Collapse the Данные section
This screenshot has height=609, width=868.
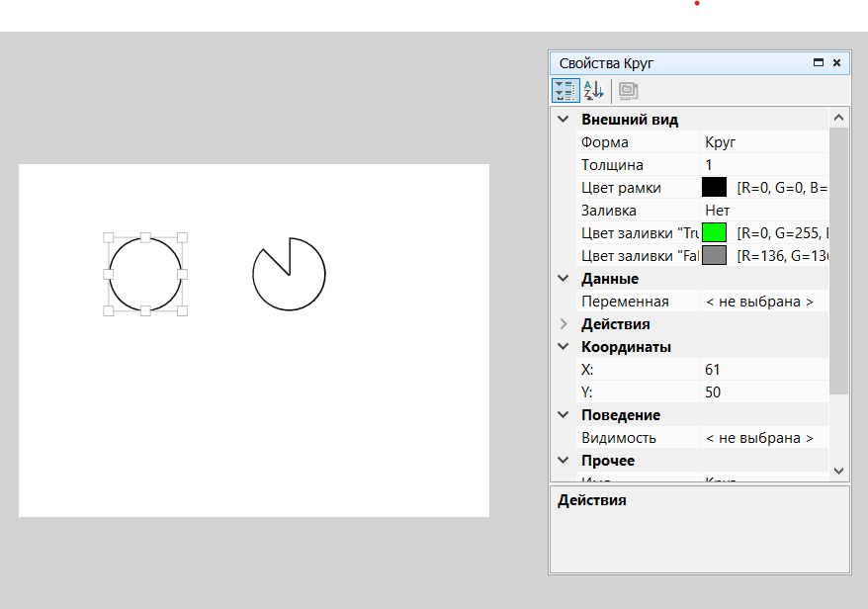point(564,279)
